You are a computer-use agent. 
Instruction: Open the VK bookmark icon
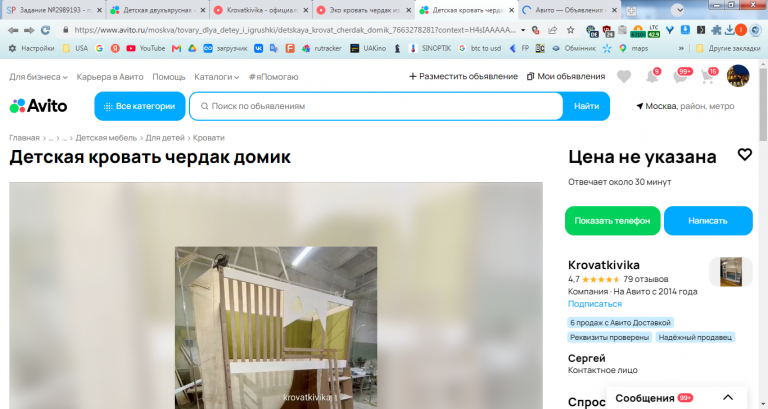[259, 48]
